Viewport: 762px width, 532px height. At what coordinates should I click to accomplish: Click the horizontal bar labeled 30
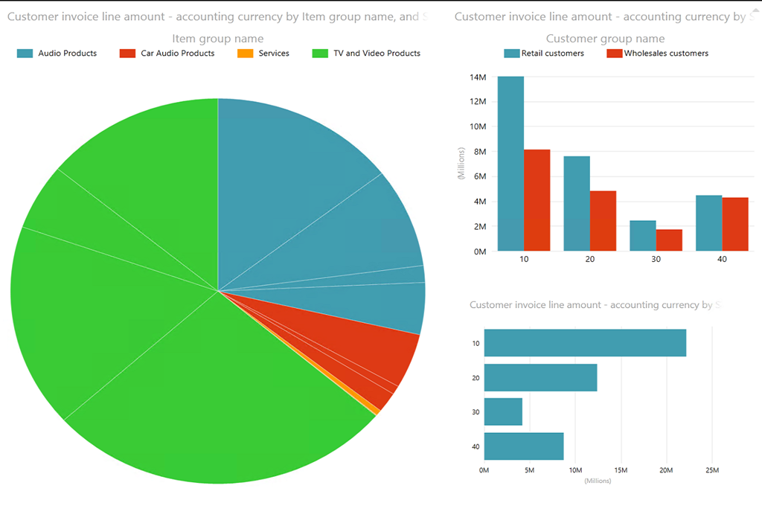pyautogui.click(x=503, y=411)
